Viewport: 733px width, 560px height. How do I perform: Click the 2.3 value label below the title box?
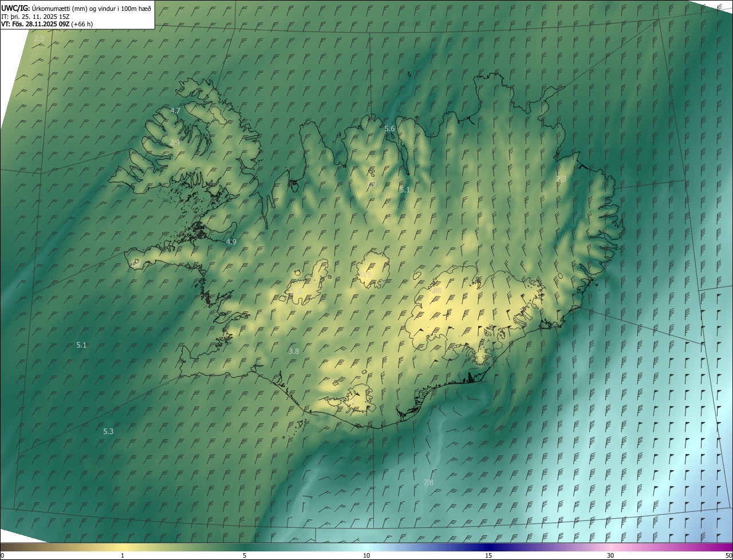point(39,38)
